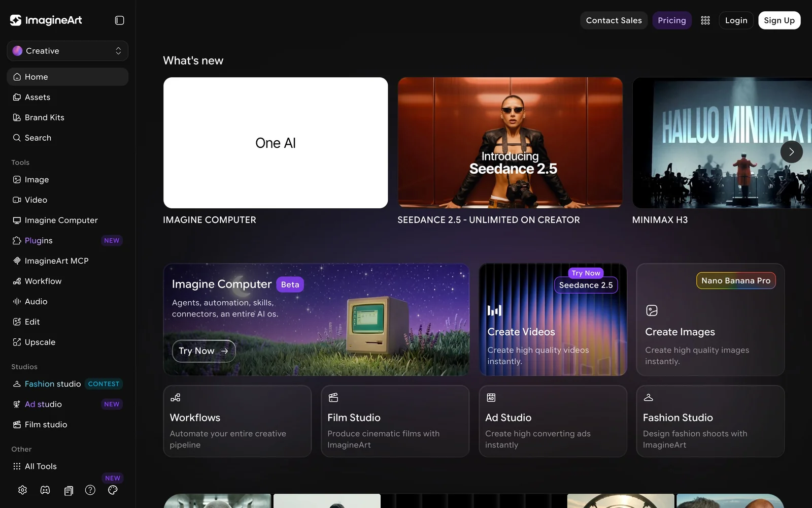Open Search in the sidebar
Viewport: 812px width, 508px height.
(x=67, y=138)
